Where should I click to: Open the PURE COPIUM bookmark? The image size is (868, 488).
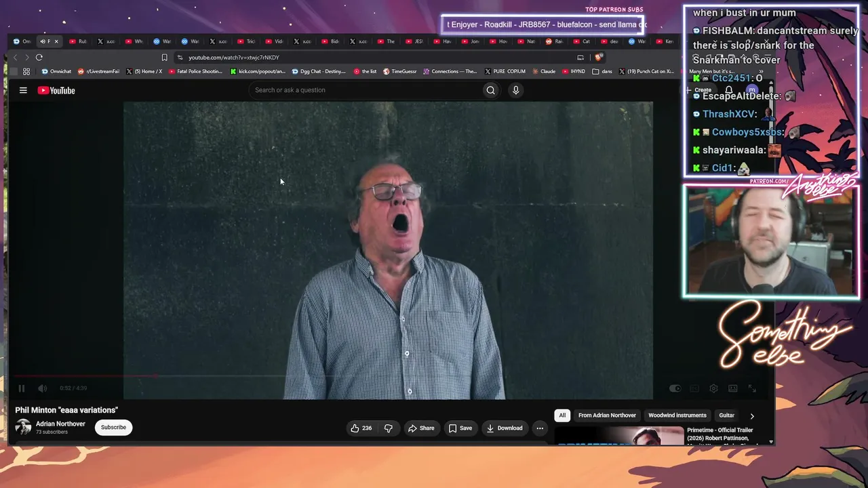pyautogui.click(x=505, y=71)
